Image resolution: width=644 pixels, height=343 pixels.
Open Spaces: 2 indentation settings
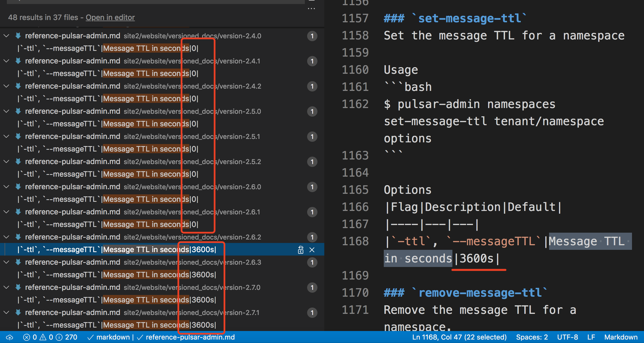(532, 337)
